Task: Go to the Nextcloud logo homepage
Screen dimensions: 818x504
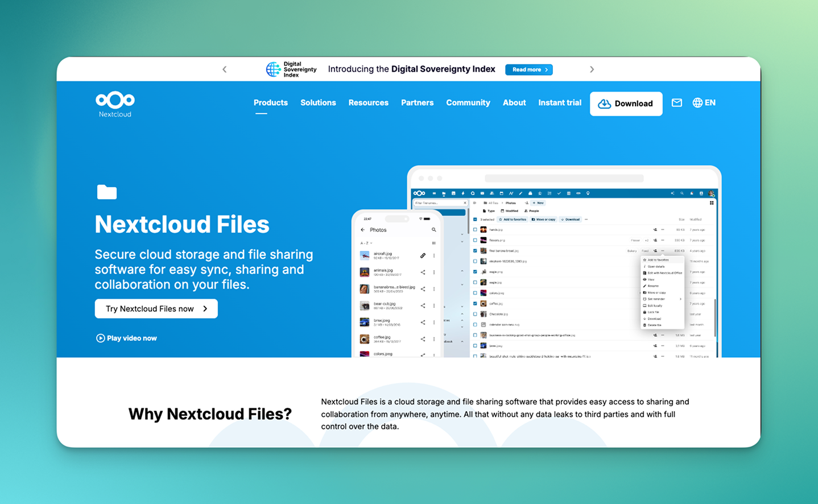Action: (115, 104)
